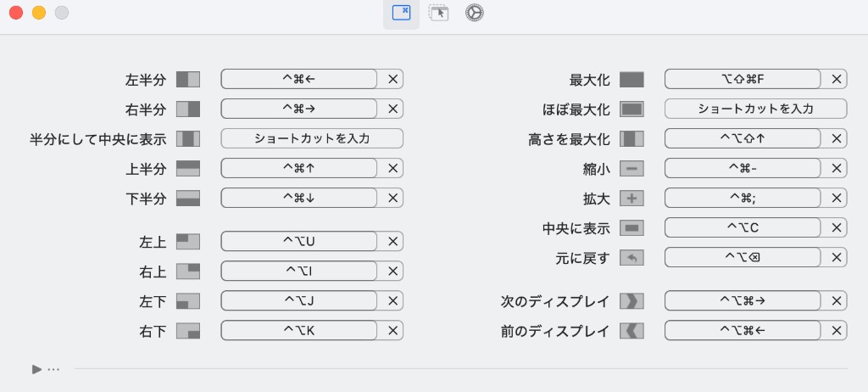868x392 pixels.
Task: Edit the 縮小 shortcut field
Action: click(743, 167)
